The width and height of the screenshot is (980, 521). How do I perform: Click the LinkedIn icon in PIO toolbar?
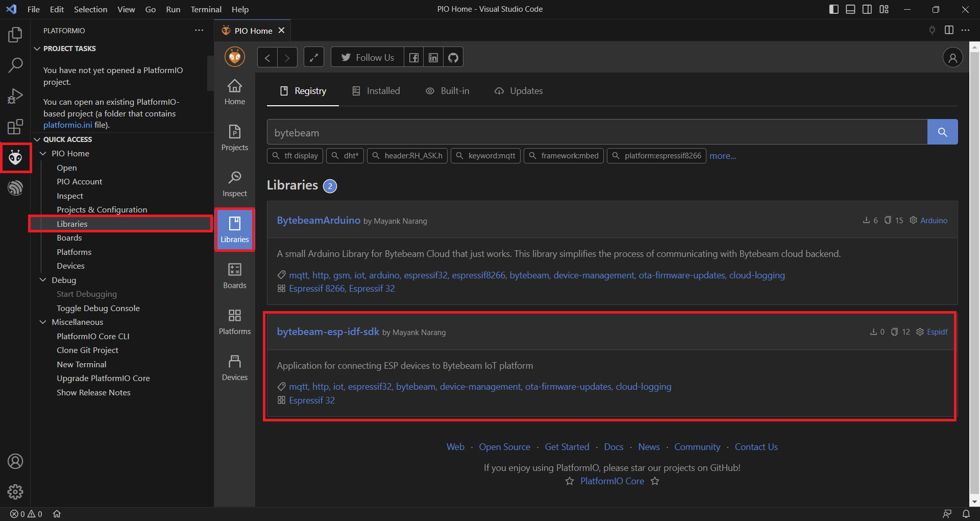coord(433,58)
